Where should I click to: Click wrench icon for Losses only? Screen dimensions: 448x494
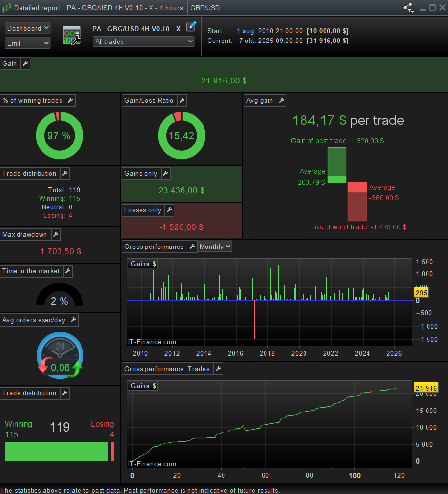[x=169, y=210]
